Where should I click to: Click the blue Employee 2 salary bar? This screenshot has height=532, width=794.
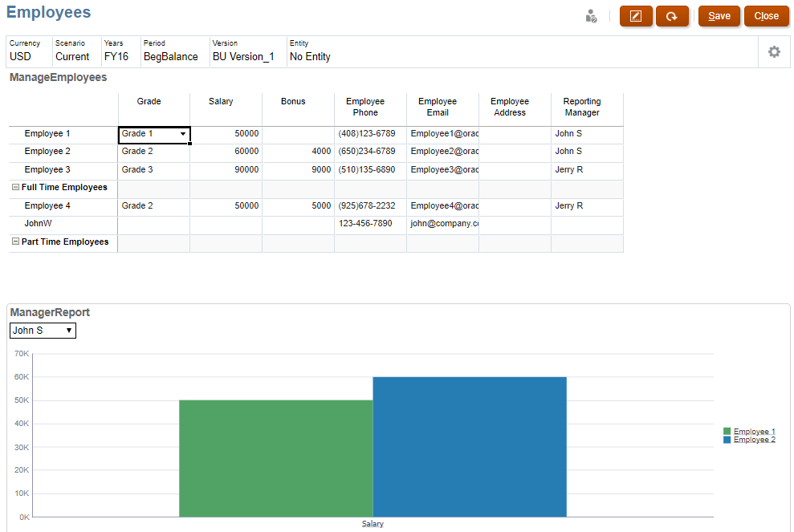(470, 446)
